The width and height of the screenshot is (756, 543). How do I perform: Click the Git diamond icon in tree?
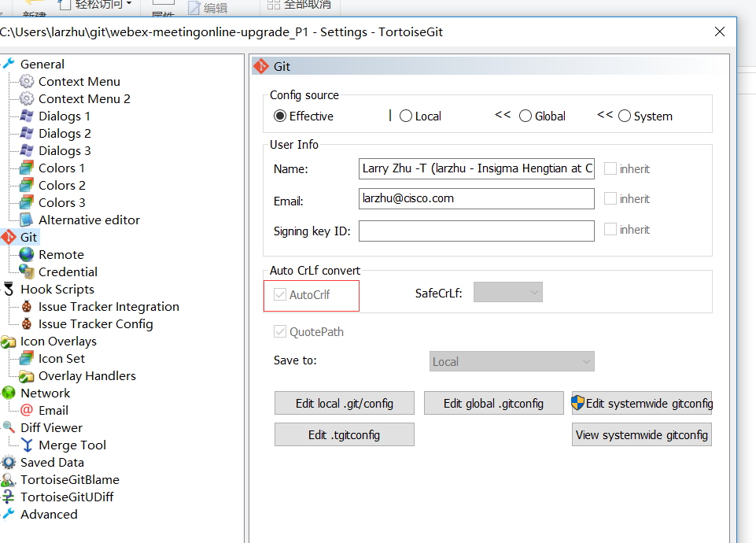click(x=9, y=237)
